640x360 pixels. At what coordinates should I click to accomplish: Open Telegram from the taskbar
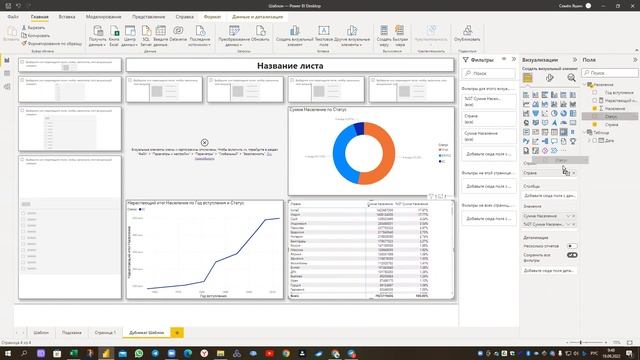(x=155, y=353)
